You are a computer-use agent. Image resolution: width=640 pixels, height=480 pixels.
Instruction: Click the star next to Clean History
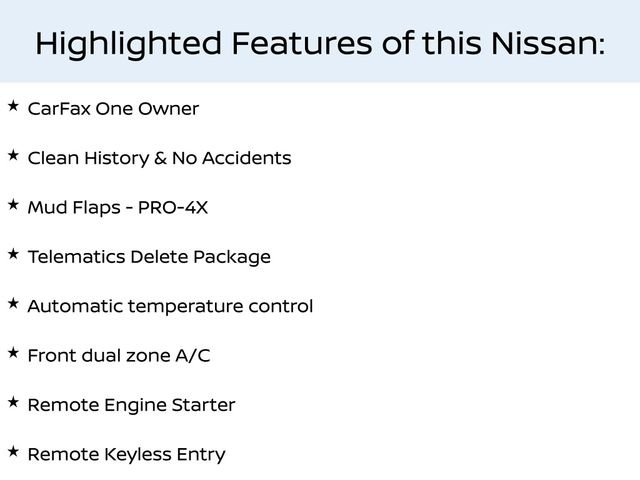pos(12,155)
